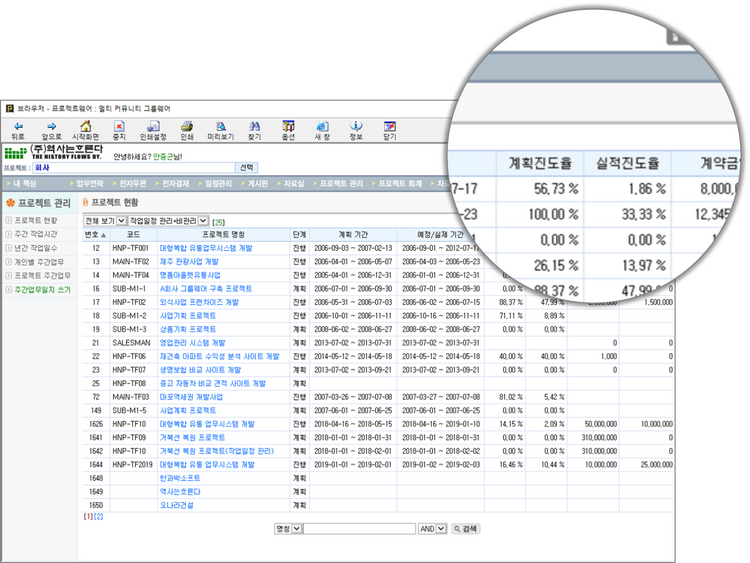Click the 인쇄 printer icon

click(x=187, y=126)
